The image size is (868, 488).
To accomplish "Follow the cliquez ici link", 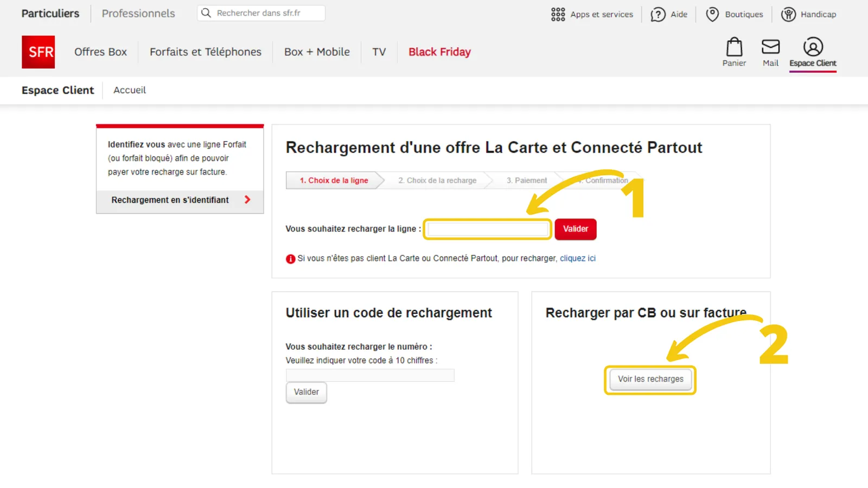I will coord(578,259).
